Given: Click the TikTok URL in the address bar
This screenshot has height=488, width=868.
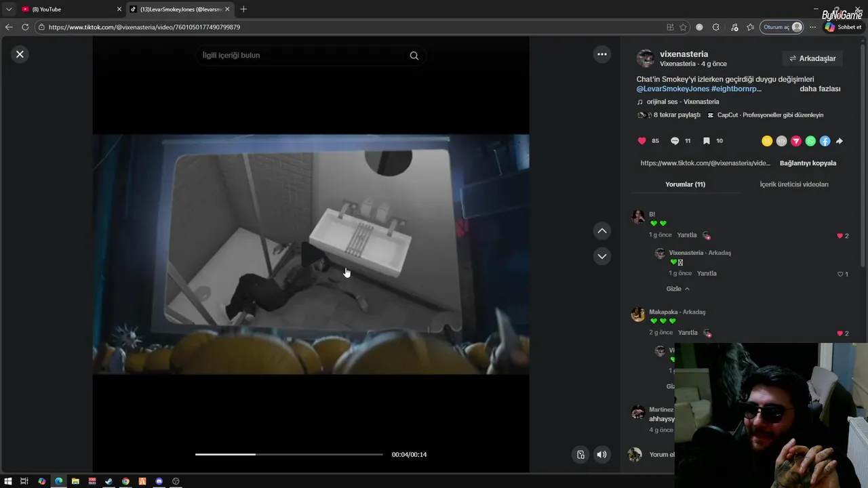Looking at the screenshot, I should [x=144, y=27].
